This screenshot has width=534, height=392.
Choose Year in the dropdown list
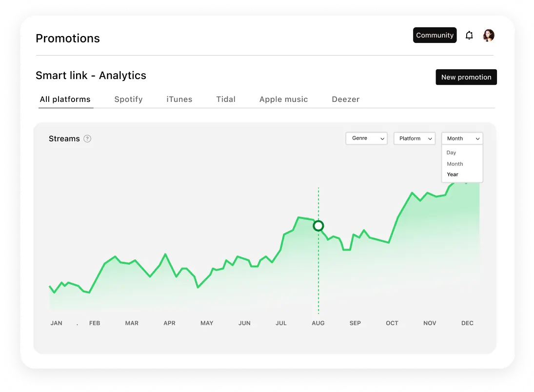453,175
